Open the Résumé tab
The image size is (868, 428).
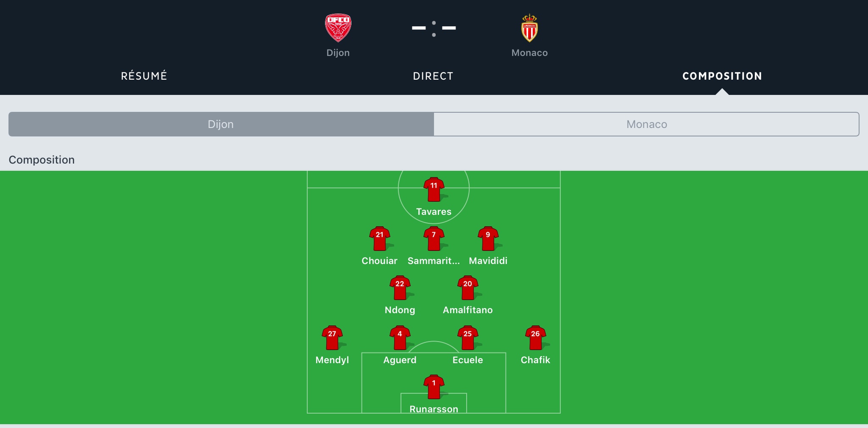click(144, 76)
